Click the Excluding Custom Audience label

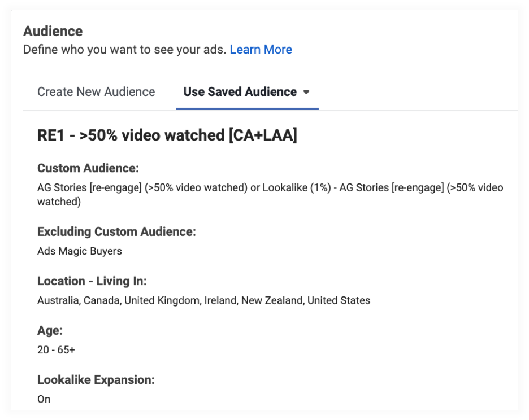tap(116, 231)
